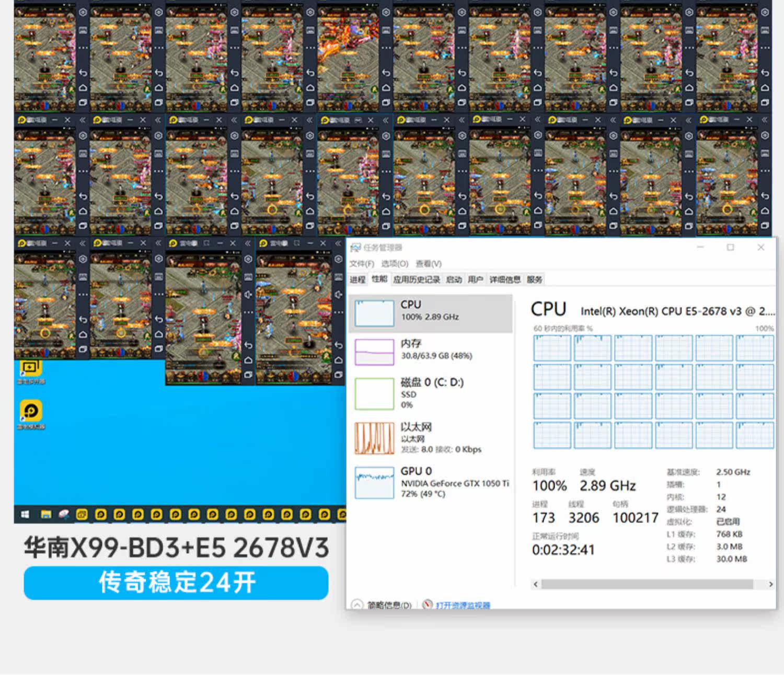Maximize the 任务管理器 window
Viewport: 784px width, 675px height.
coord(730,247)
